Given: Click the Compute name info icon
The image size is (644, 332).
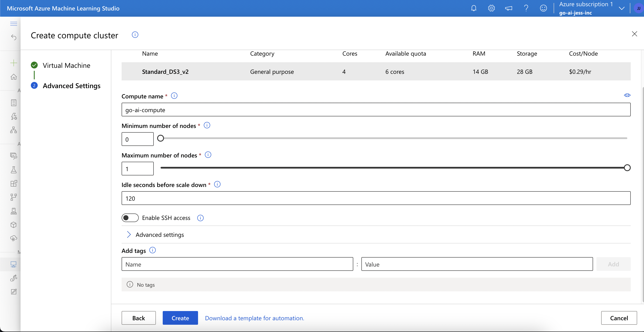Looking at the screenshot, I should 174,96.
